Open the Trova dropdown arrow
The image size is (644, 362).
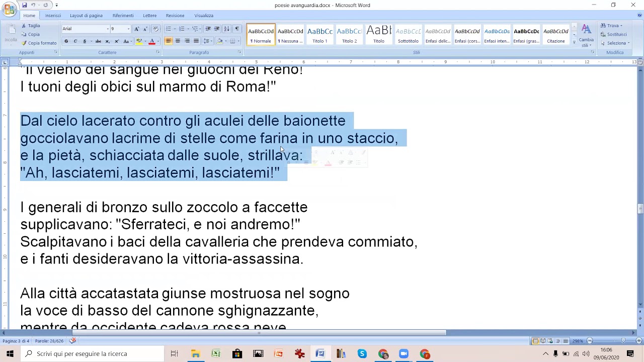click(621, 26)
